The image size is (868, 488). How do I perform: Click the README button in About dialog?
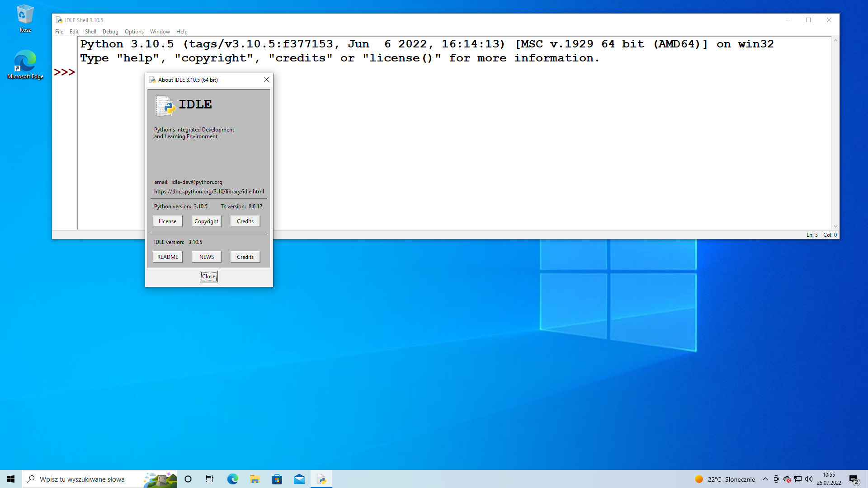[x=167, y=256]
